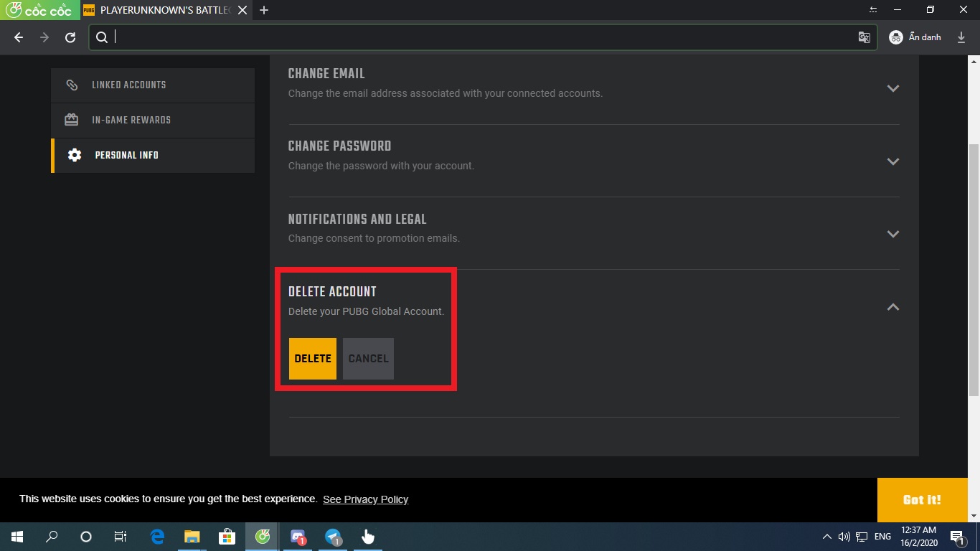980x551 pixels.
Task: Reload the current page
Action: click(x=70, y=37)
